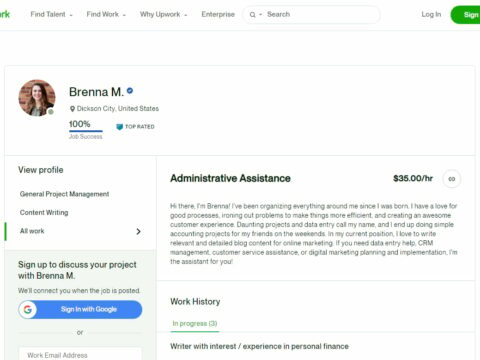Open the Find Talent dropdown
The height and width of the screenshot is (360, 480).
(x=52, y=14)
